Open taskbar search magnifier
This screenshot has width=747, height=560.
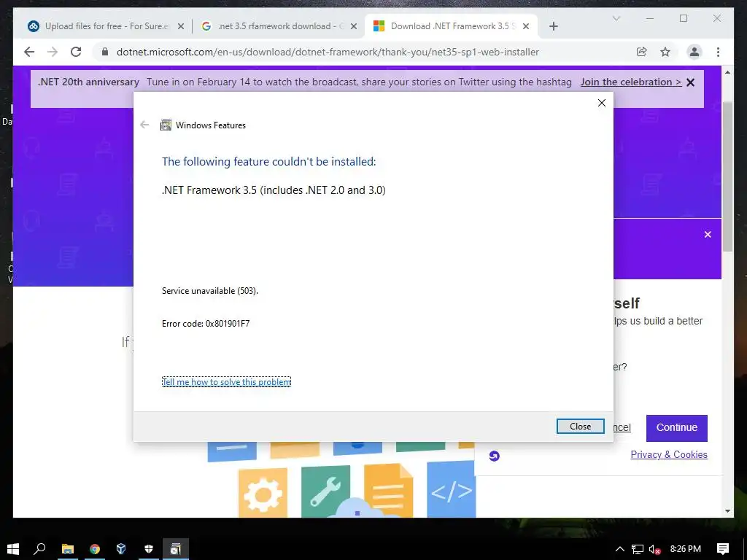pyautogui.click(x=40, y=548)
